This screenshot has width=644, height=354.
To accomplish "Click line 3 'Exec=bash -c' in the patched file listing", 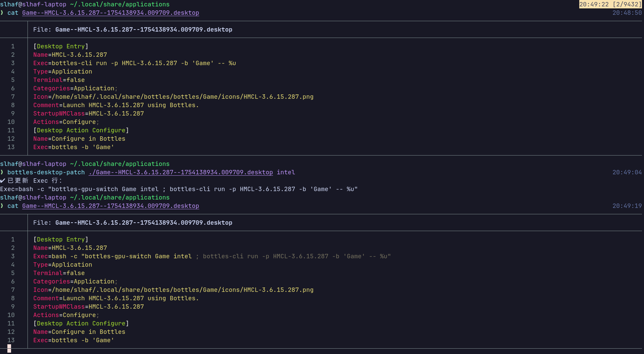I will pos(212,256).
